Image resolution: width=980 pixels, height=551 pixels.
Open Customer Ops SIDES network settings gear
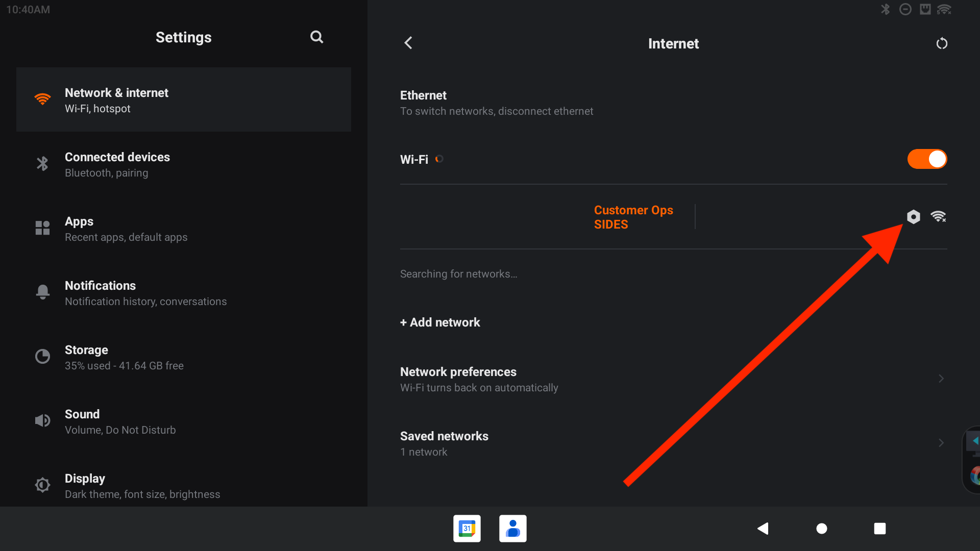tap(913, 217)
